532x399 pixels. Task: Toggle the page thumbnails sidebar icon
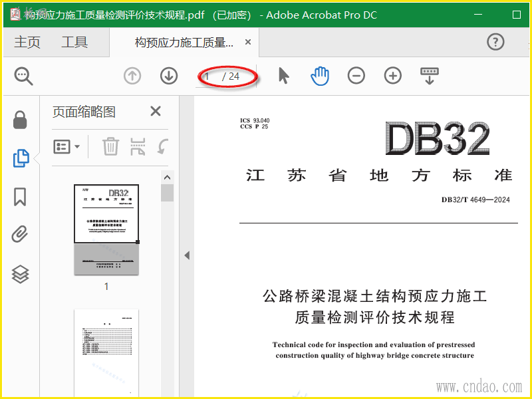(21, 158)
